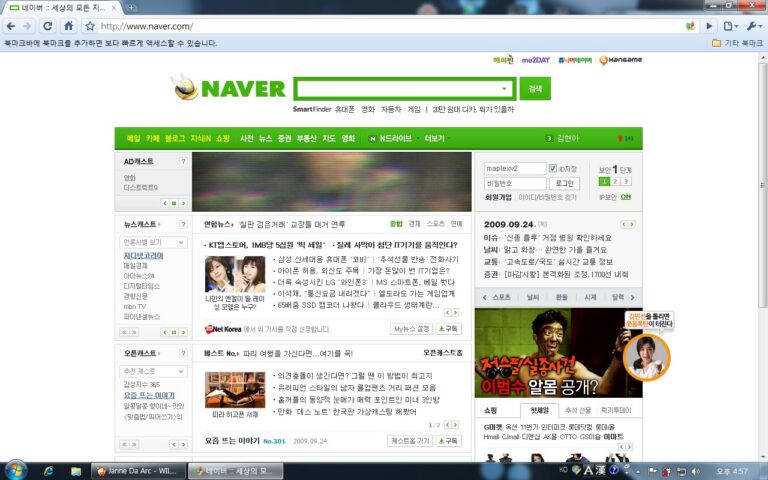Open the Chrome page menu icon
The width and height of the screenshot is (768, 480).
pos(730,26)
